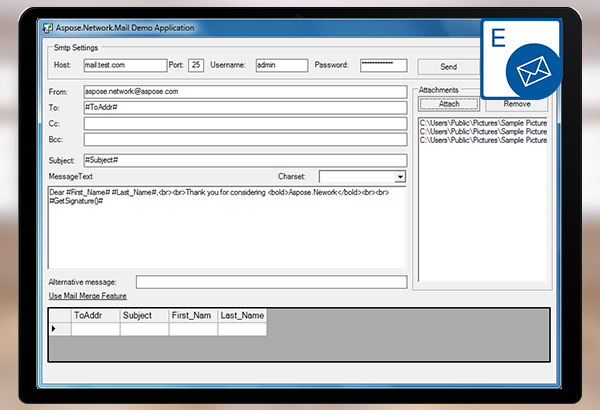The height and width of the screenshot is (410, 600).
Task: Click inside the MessageText body area
Action: pyautogui.click(x=227, y=228)
